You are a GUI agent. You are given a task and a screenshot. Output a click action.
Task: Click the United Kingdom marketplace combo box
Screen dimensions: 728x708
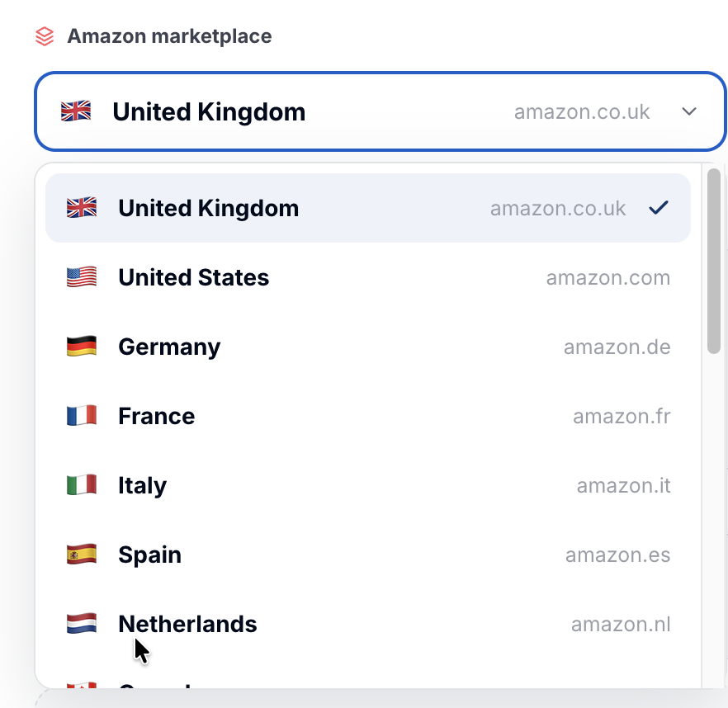pos(381,111)
